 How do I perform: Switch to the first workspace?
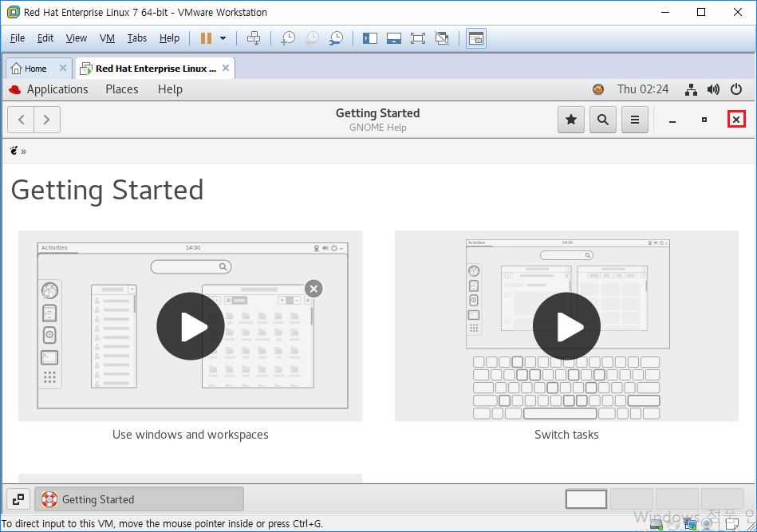[586, 499]
